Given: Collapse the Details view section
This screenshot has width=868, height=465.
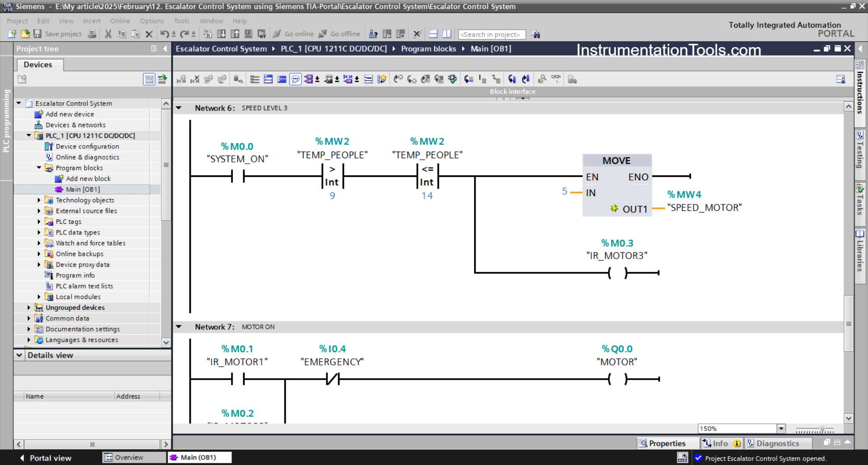Looking at the screenshot, I should pos(19,355).
